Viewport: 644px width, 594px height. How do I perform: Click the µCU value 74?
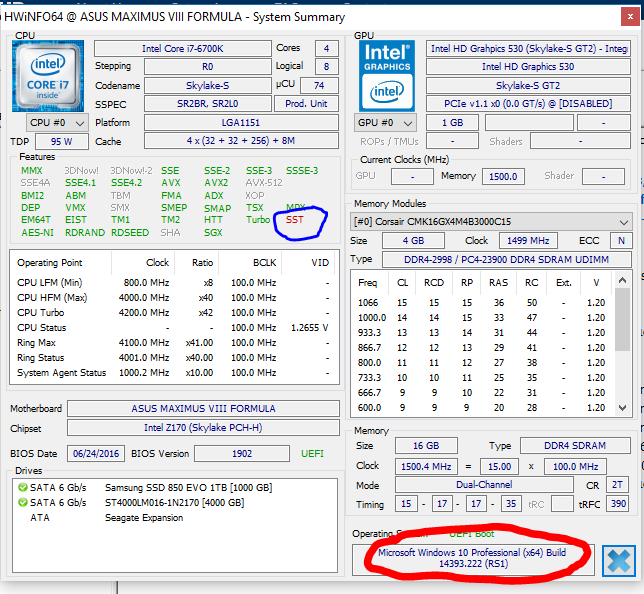point(319,85)
